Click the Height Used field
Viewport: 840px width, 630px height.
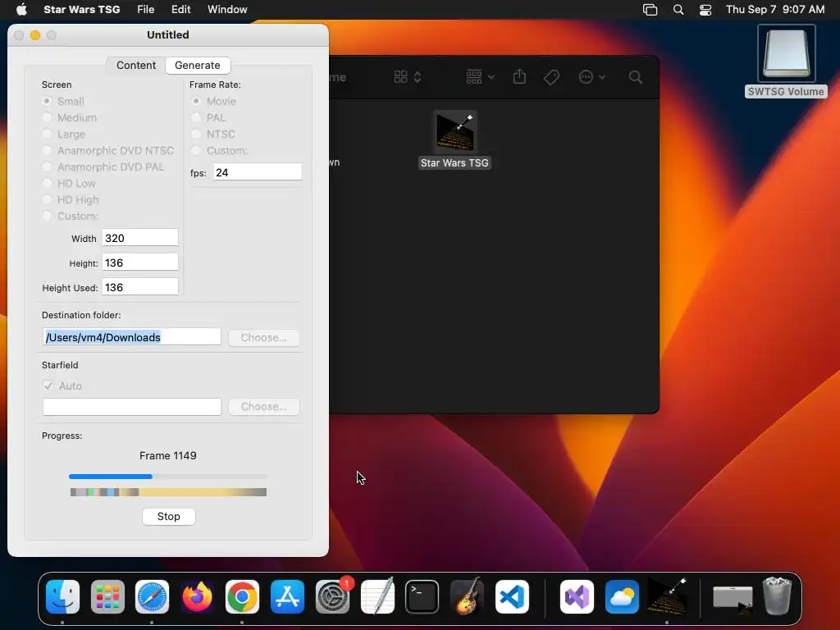point(140,287)
